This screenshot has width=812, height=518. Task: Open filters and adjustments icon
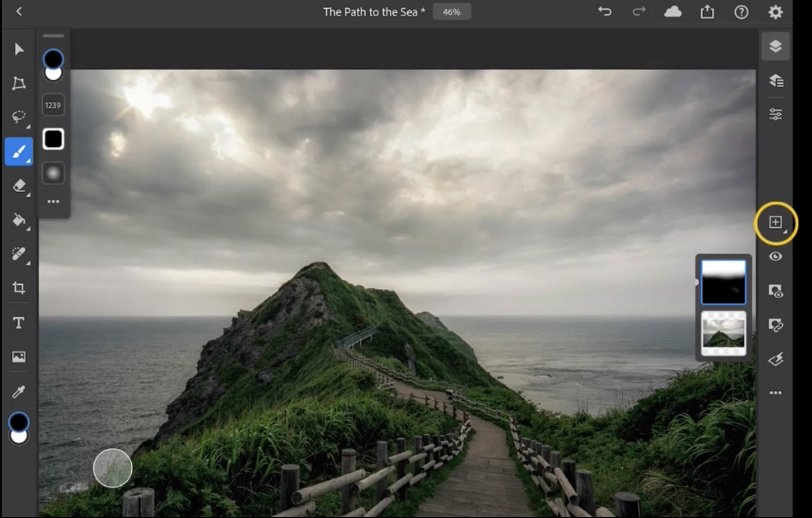pos(776,359)
